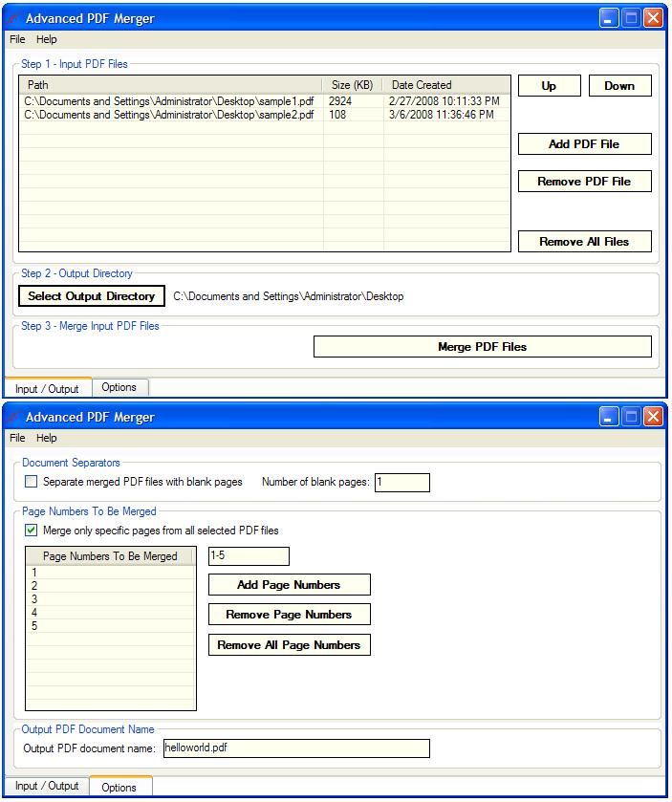Viewport: 672px width, 802px height.
Task: Click Output PDF document name field
Action: (x=296, y=748)
